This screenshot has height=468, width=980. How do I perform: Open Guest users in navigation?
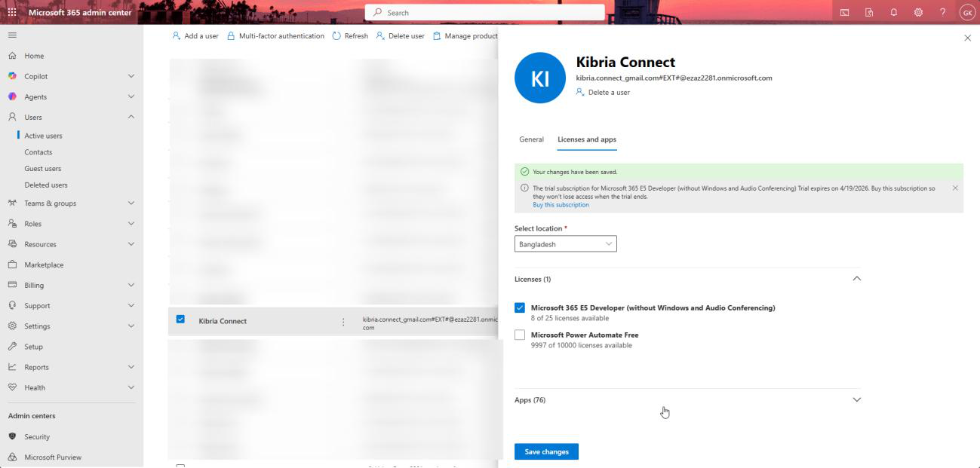coord(43,169)
